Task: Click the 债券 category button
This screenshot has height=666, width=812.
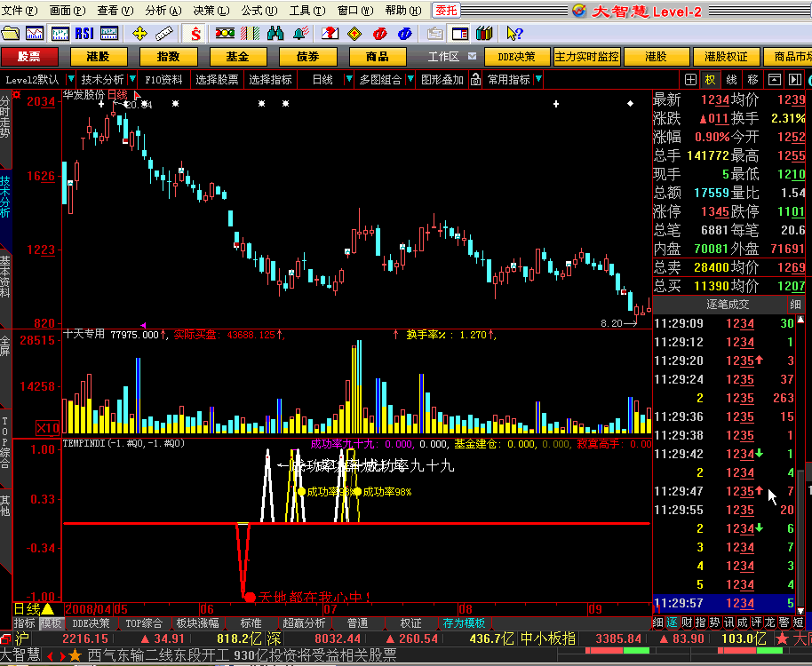Action: 307,57
